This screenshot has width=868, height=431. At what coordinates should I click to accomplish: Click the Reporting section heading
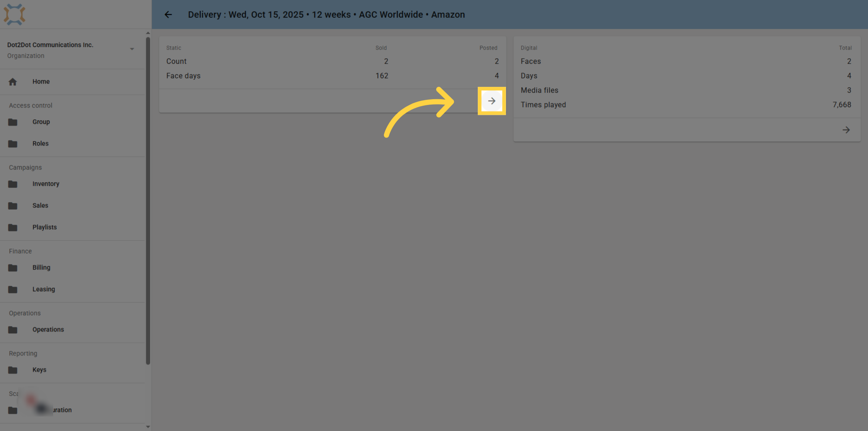[23, 354]
